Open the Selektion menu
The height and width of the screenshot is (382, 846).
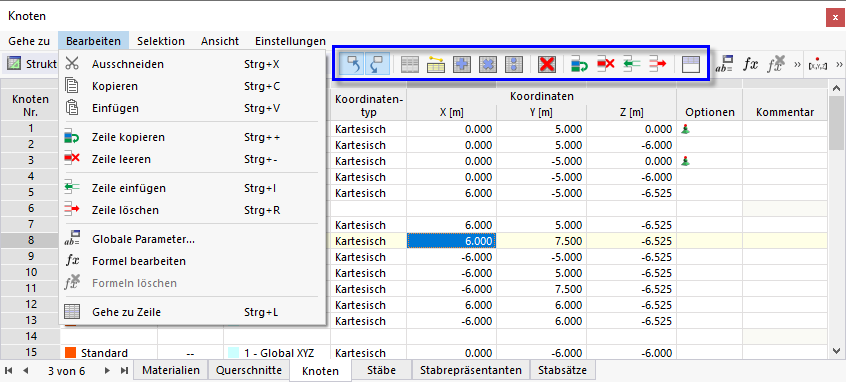point(161,41)
